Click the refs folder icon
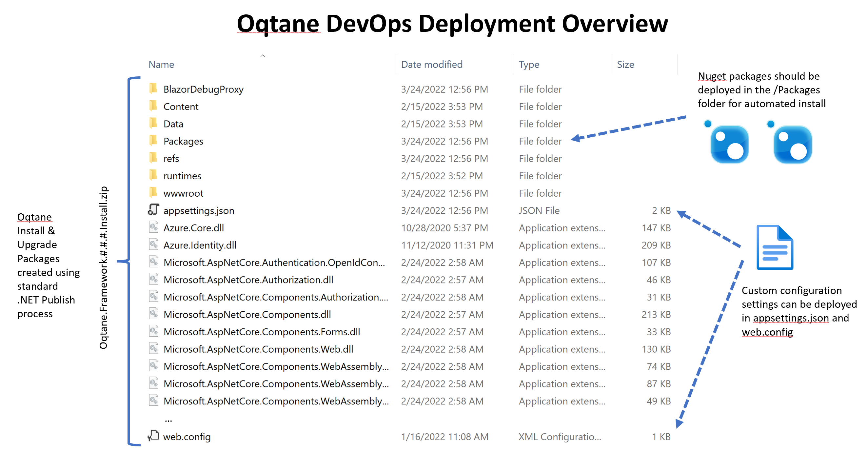 click(153, 158)
